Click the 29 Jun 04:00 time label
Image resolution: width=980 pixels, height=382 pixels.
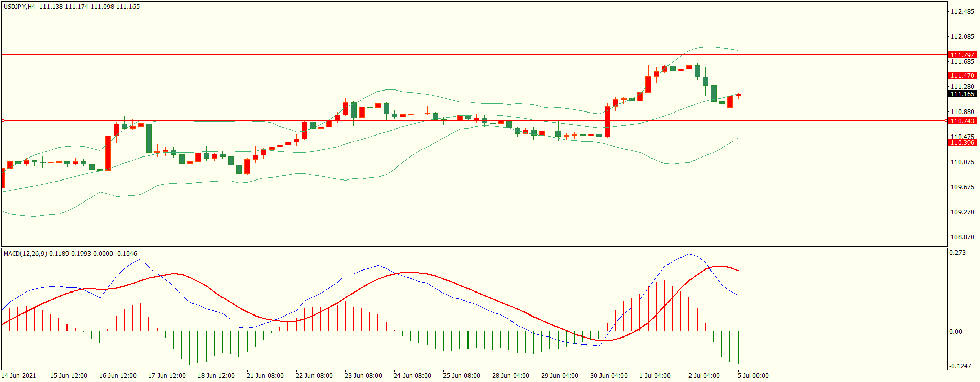[560, 376]
